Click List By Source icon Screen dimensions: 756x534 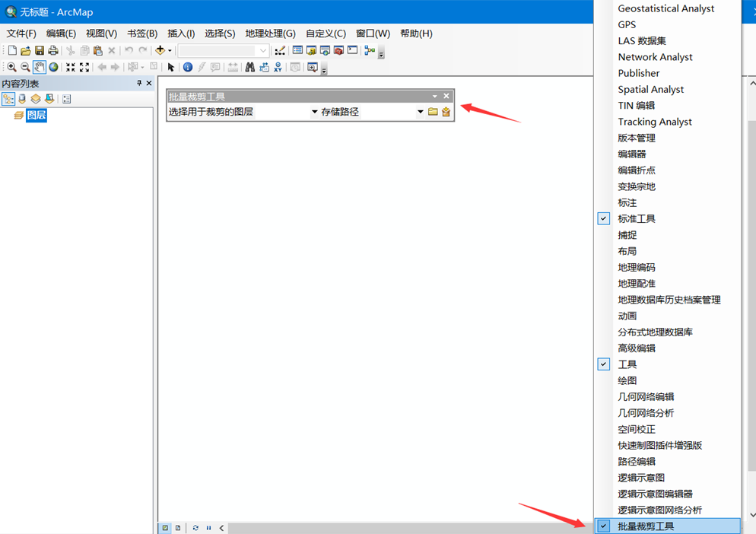[x=22, y=99]
